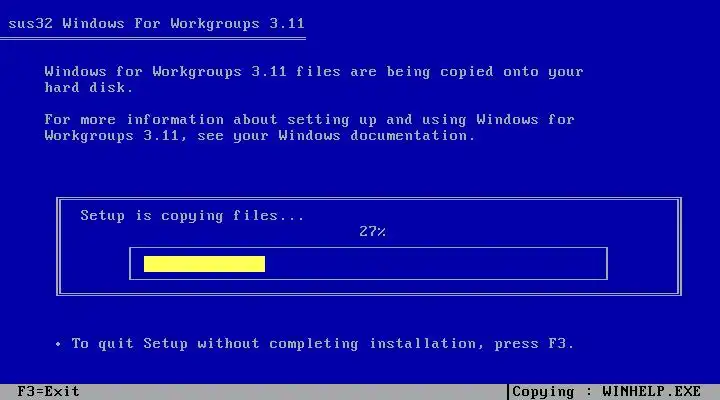Image resolution: width=720 pixels, height=400 pixels.
Task: Click the "hard disk." text line
Action: coord(89,87)
